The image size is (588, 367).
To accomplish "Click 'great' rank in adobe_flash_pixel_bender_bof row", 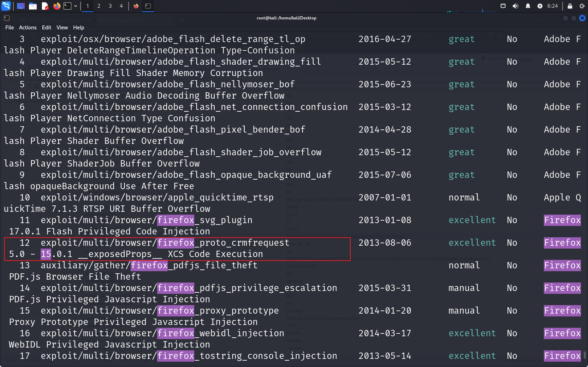I will [x=462, y=129].
